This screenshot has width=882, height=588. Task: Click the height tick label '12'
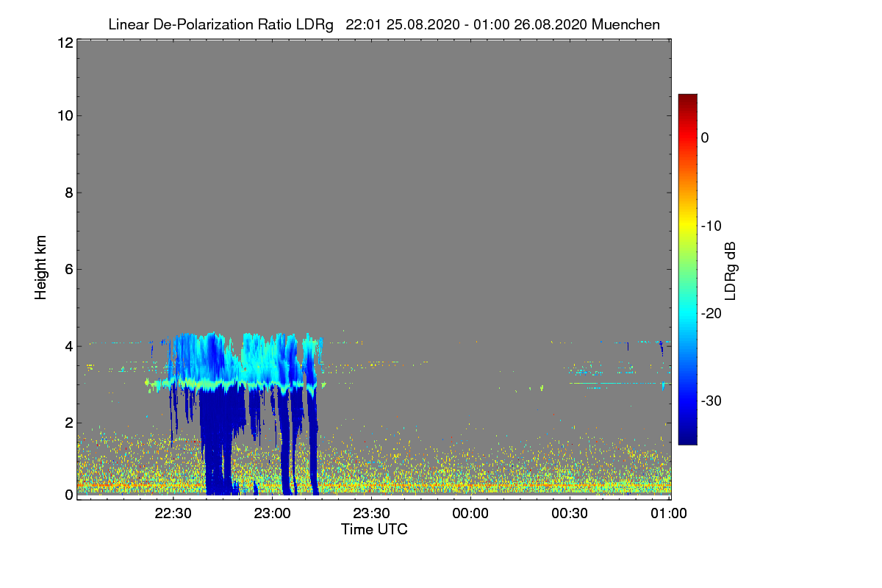[65, 43]
